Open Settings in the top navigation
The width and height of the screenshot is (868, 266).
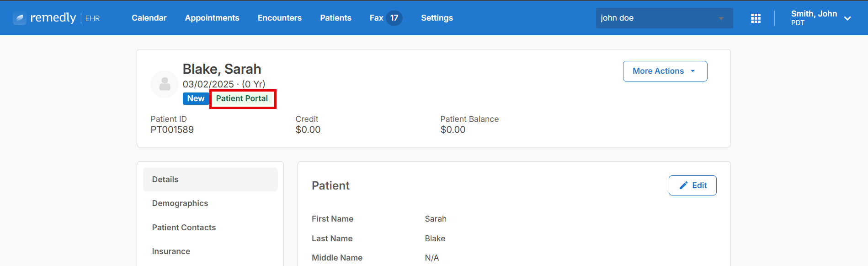click(437, 18)
